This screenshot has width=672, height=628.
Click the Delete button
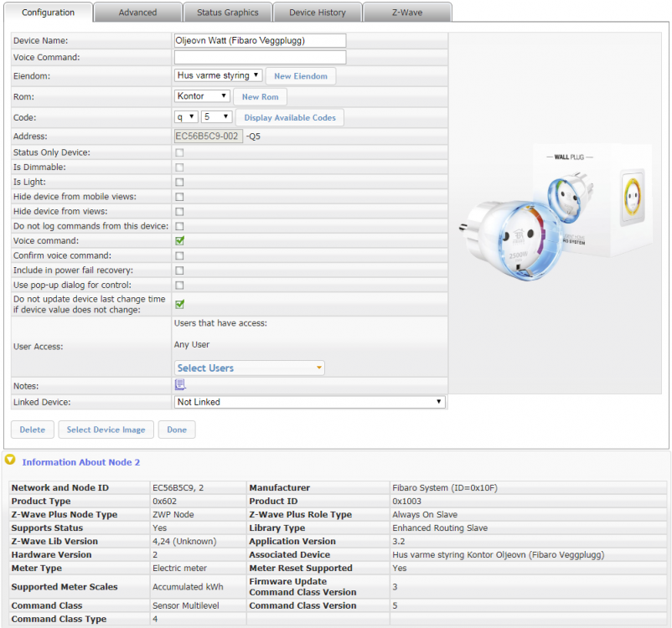point(32,430)
